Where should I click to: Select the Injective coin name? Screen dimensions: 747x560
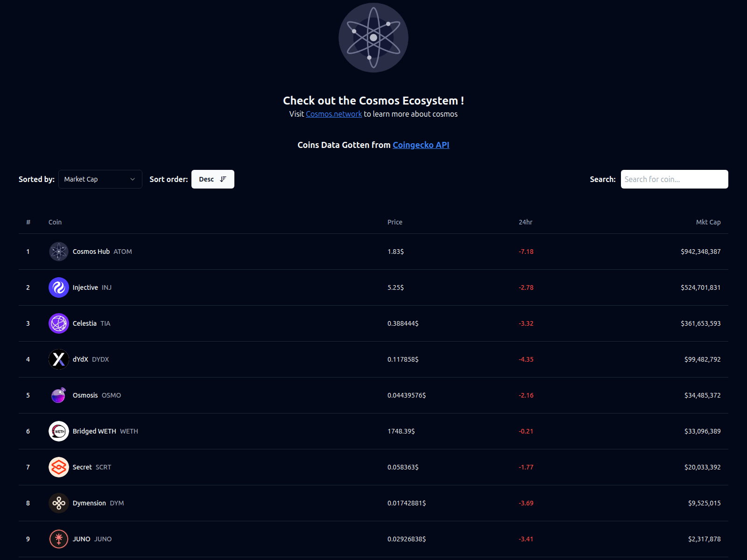tap(85, 287)
